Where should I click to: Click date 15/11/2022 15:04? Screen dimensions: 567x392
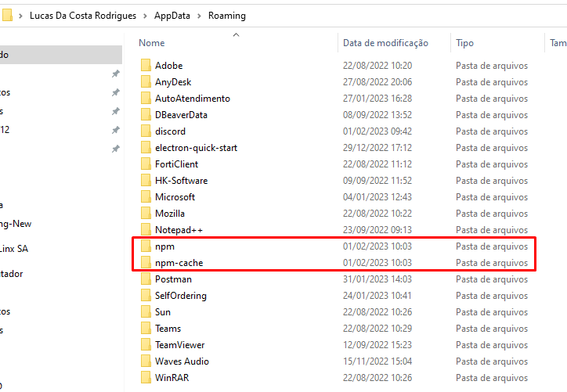(x=377, y=361)
